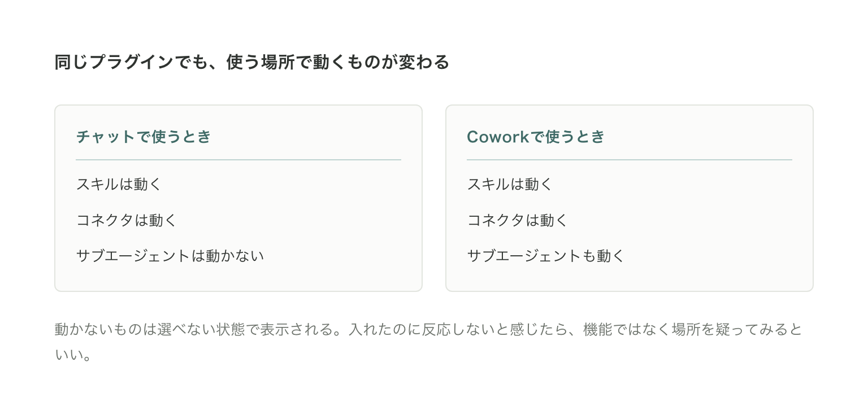Viewport: 868px width, 393px height.
Task: Click コネクタは動く in the Cowork card
Action: pyautogui.click(x=518, y=220)
